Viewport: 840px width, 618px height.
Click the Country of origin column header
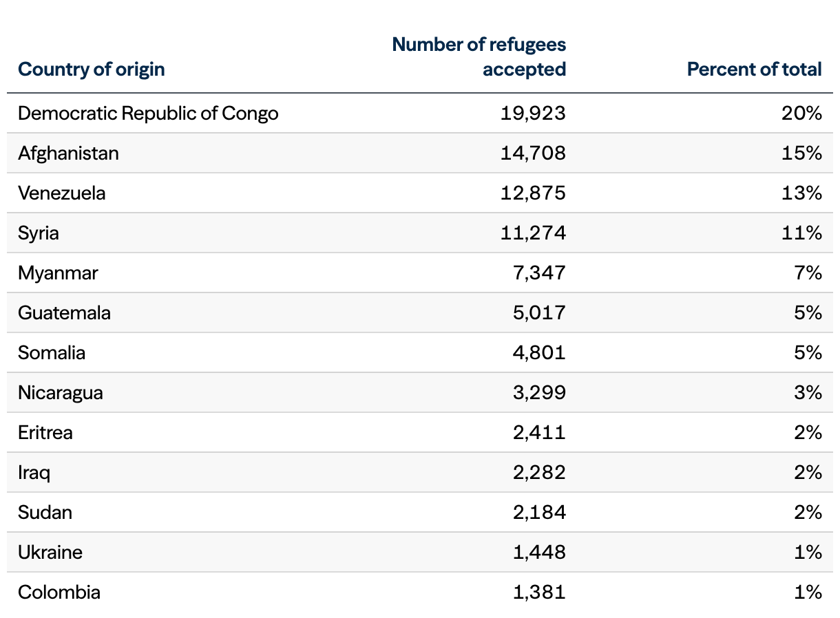pos(92,70)
